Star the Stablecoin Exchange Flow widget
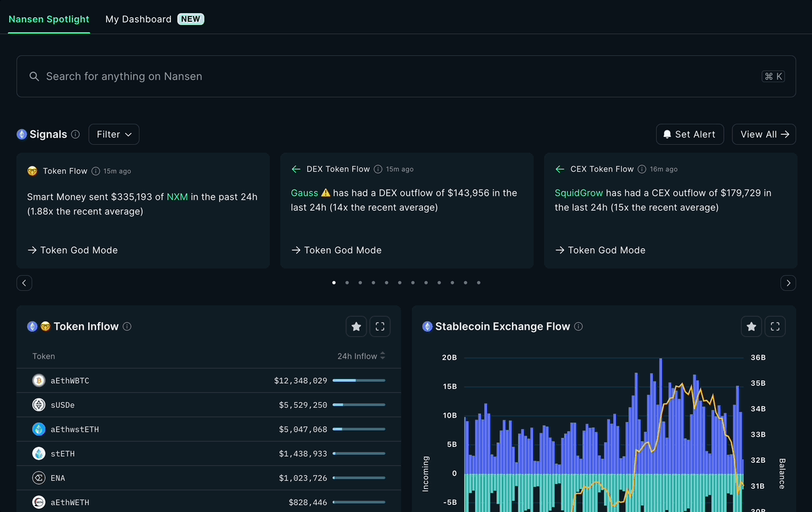Image resolution: width=812 pixels, height=512 pixels. pyautogui.click(x=751, y=326)
